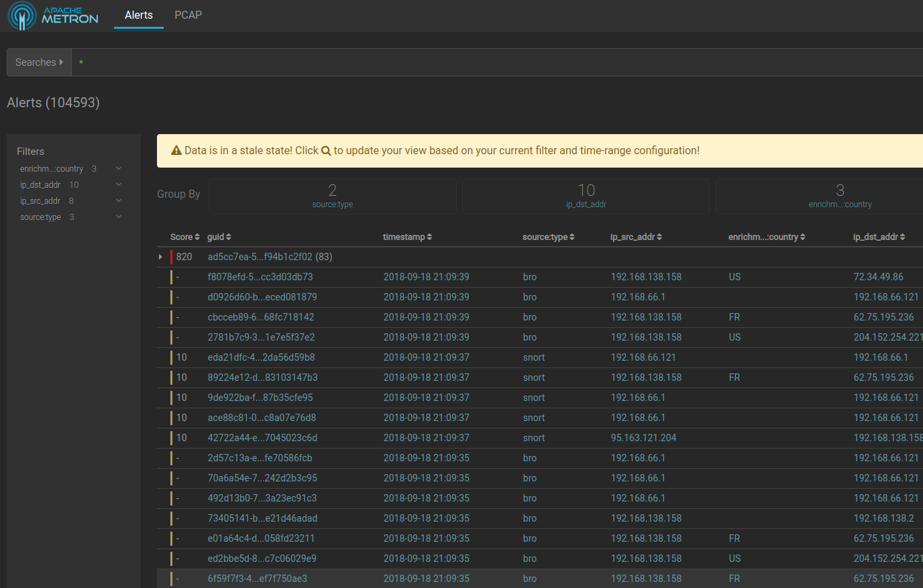Open alert cbcceb89-6...68fc718142
Image resolution: width=923 pixels, height=588 pixels.
(261, 317)
